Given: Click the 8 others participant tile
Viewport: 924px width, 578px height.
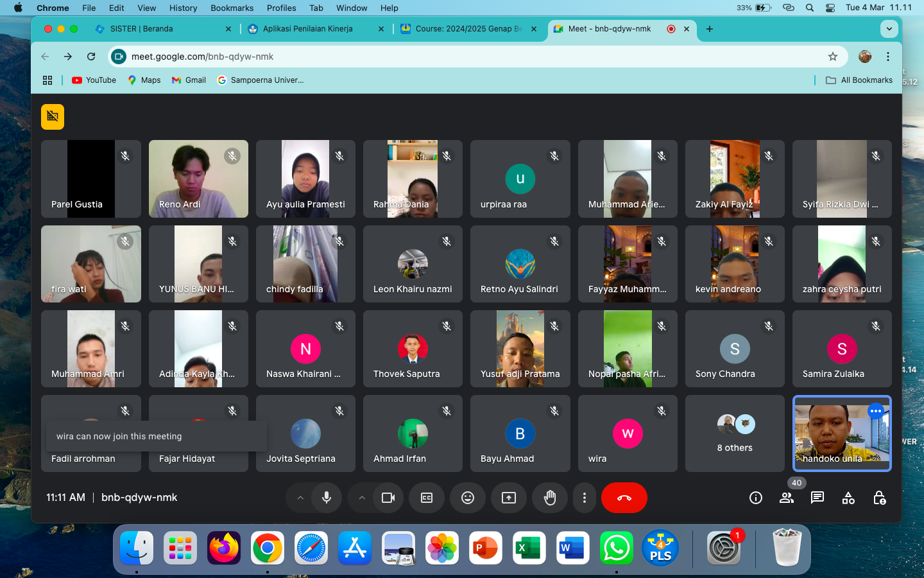Looking at the screenshot, I should [735, 433].
